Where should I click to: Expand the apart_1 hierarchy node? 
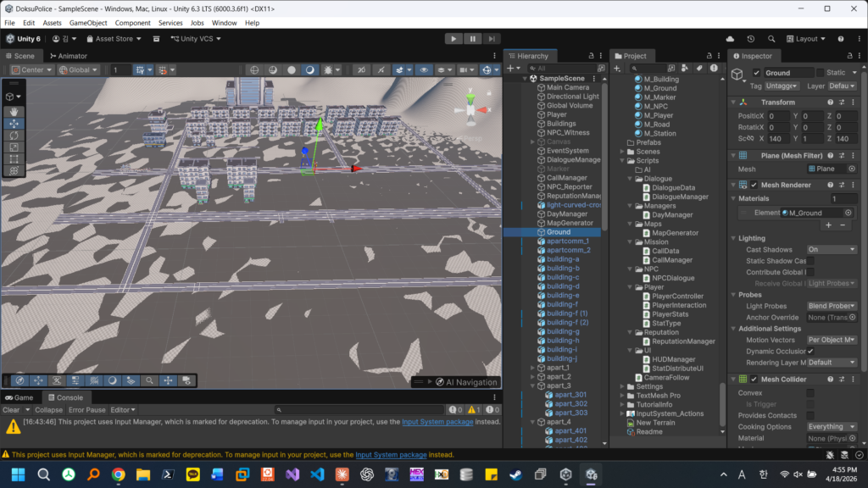coord(532,368)
